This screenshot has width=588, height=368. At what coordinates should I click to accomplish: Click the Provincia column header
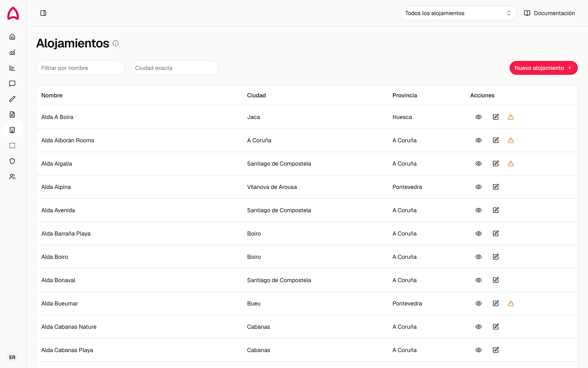click(405, 95)
